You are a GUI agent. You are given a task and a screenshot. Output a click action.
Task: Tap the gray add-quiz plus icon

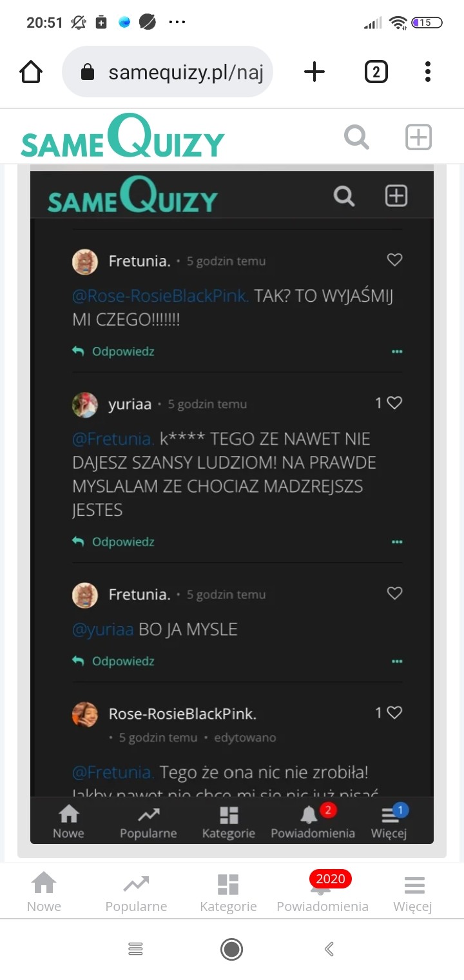tap(418, 137)
